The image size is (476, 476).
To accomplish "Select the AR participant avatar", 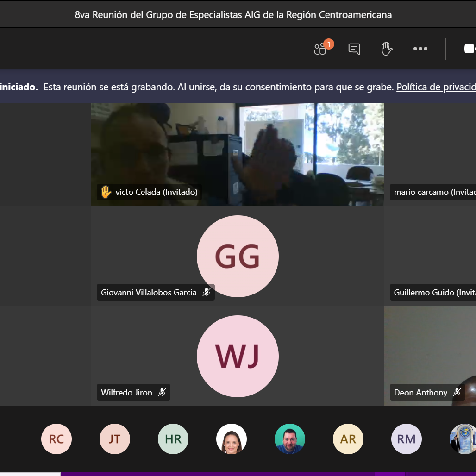I will (348, 438).
